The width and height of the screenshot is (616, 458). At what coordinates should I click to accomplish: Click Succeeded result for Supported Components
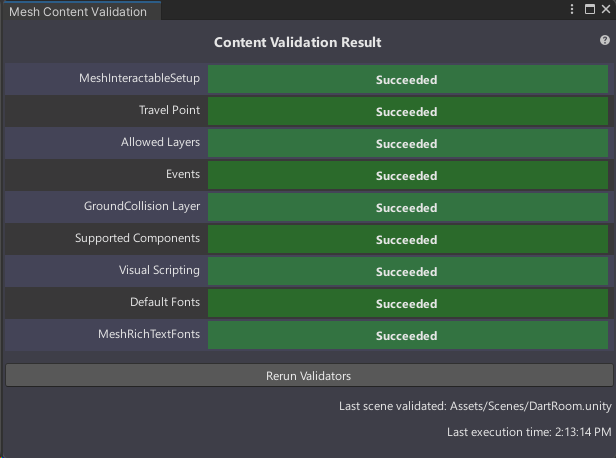pyautogui.click(x=408, y=240)
